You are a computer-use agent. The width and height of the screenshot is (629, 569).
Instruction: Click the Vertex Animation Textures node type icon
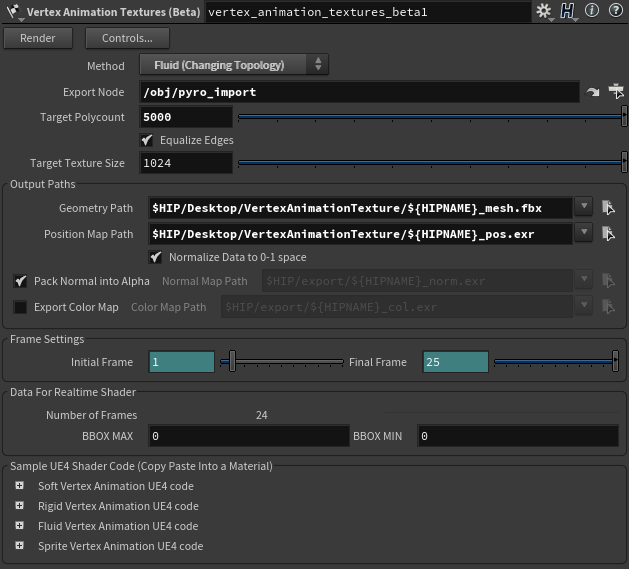pos(15,12)
